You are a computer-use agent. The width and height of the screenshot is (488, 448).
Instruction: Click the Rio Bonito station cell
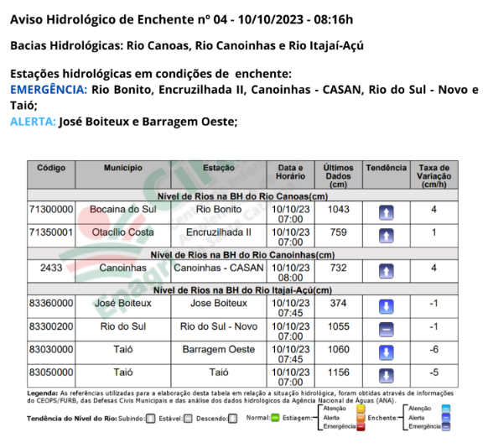(x=219, y=213)
